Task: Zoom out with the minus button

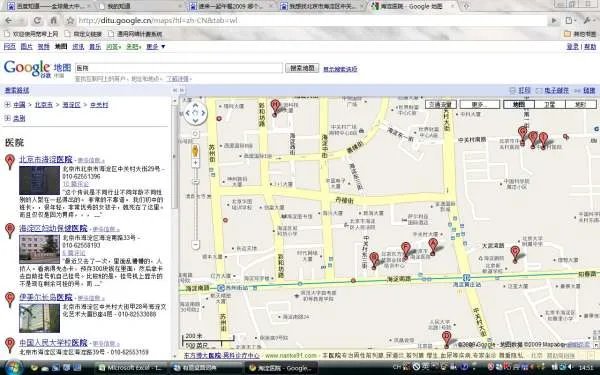Action: tap(195, 244)
